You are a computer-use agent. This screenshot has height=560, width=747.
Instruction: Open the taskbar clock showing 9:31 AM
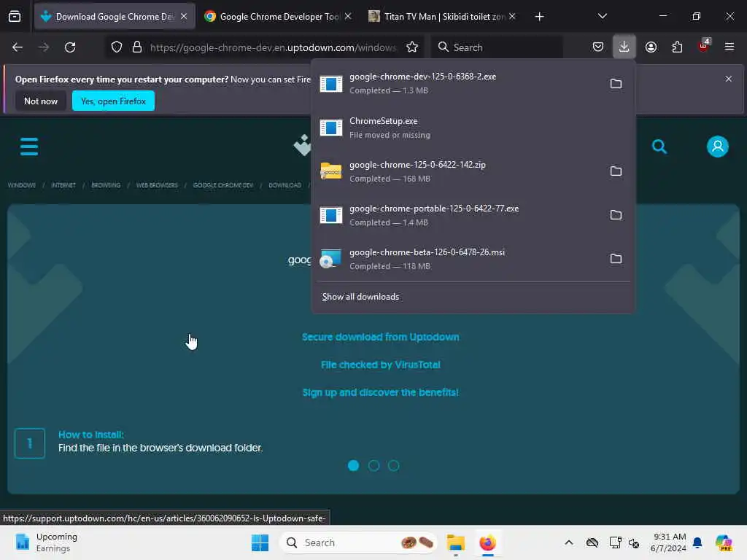point(669,542)
